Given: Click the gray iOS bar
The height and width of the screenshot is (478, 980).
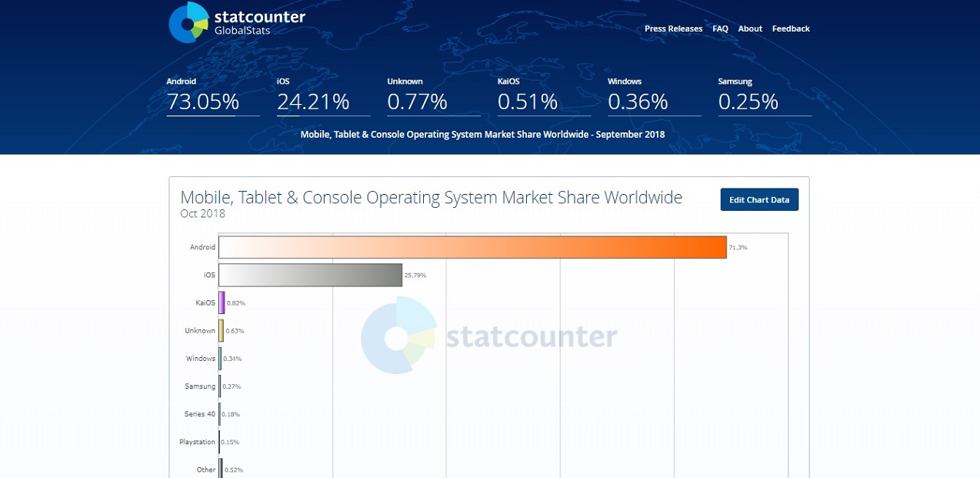Looking at the screenshot, I should [310, 275].
